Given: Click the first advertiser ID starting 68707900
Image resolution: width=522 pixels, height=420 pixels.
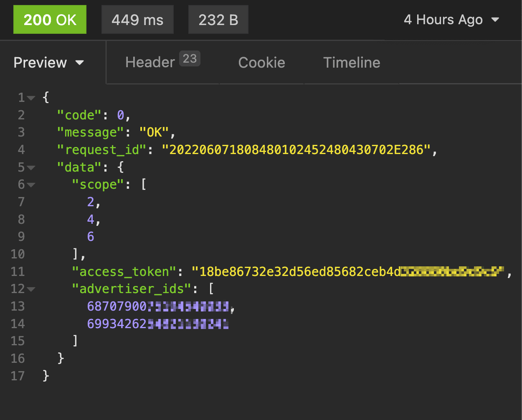Looking at the screenshot, I should 158,306.
